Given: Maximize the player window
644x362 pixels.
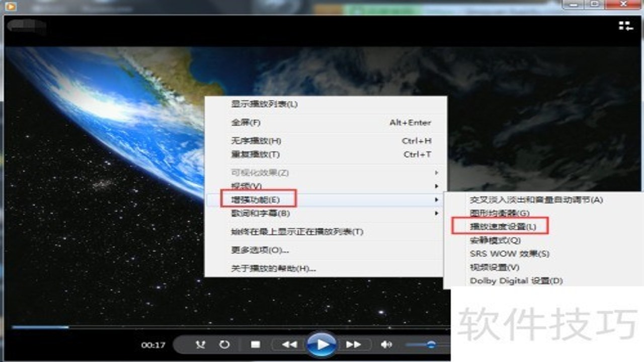Looking at the screenshot, I should [595, 4].
